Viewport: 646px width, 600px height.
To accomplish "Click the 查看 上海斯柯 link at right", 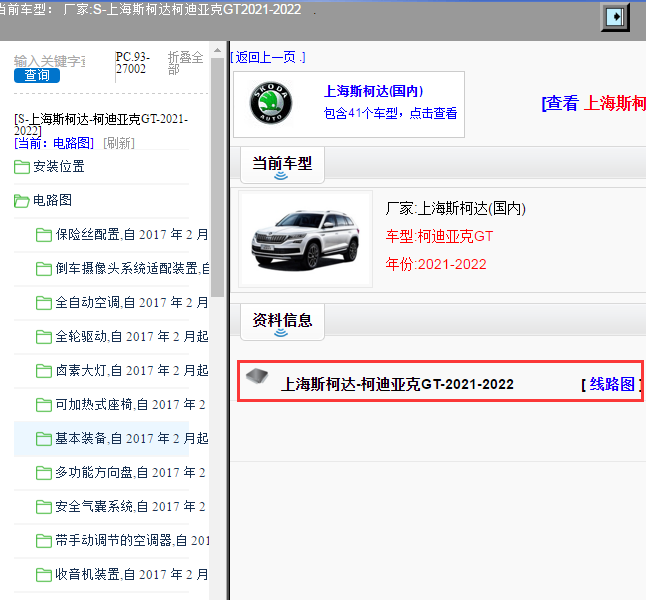I will point(593,103).
